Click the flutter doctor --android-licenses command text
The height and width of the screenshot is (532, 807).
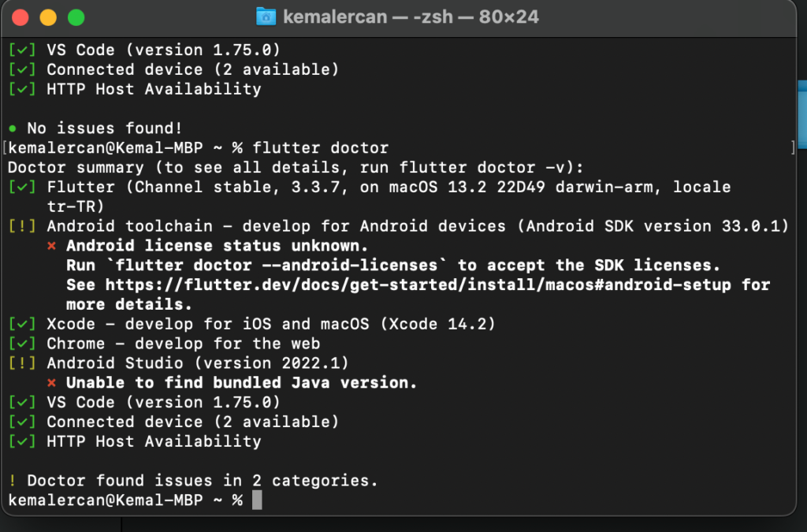[x=277, y=266]
